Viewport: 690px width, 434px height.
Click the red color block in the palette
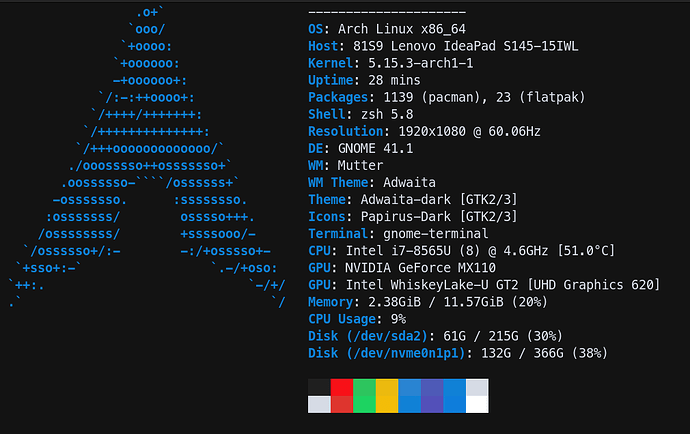(x=342, y=395)
